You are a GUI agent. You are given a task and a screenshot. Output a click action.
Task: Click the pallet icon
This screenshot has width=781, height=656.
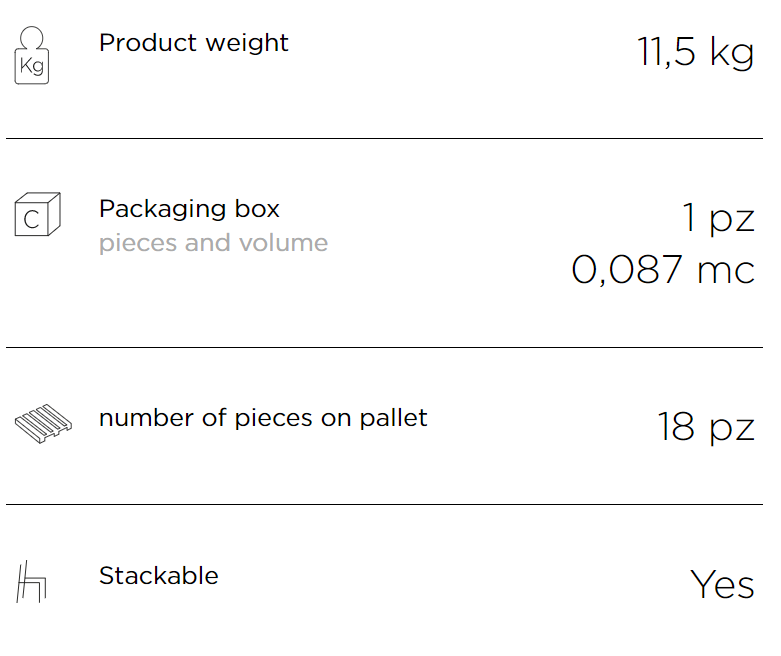(x=43, y=423)
